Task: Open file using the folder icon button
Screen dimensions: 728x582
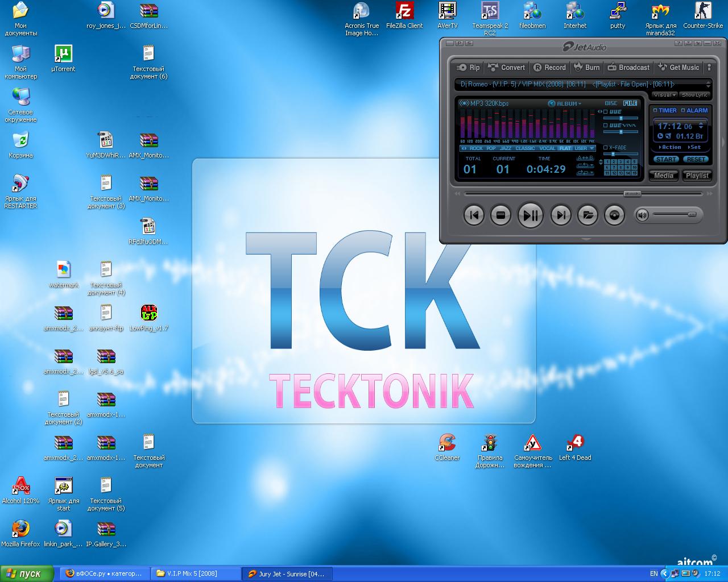Action: (x=588, y=215)
